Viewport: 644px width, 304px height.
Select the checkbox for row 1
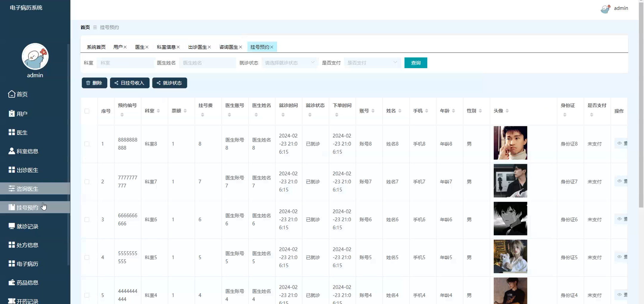[87, 144]
